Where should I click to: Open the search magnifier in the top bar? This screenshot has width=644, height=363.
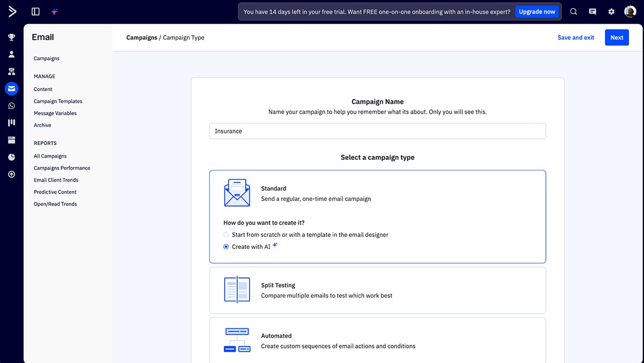tap(574, 11)
